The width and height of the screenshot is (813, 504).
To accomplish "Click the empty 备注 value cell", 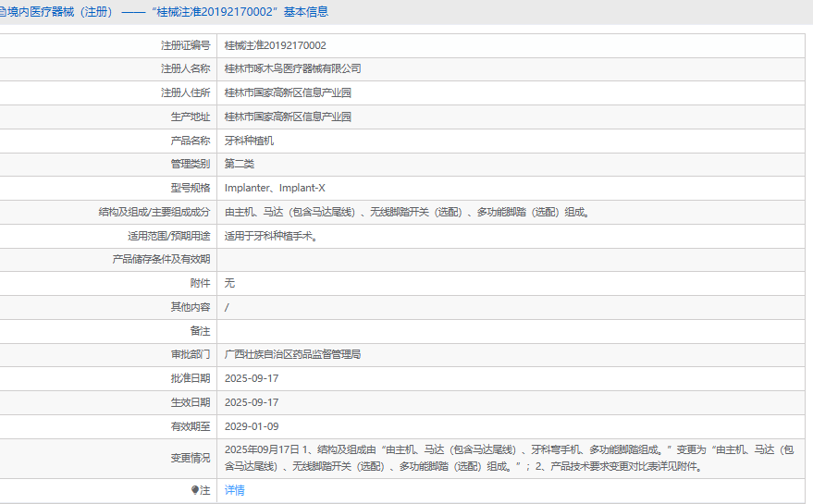I will click(513, 331).
